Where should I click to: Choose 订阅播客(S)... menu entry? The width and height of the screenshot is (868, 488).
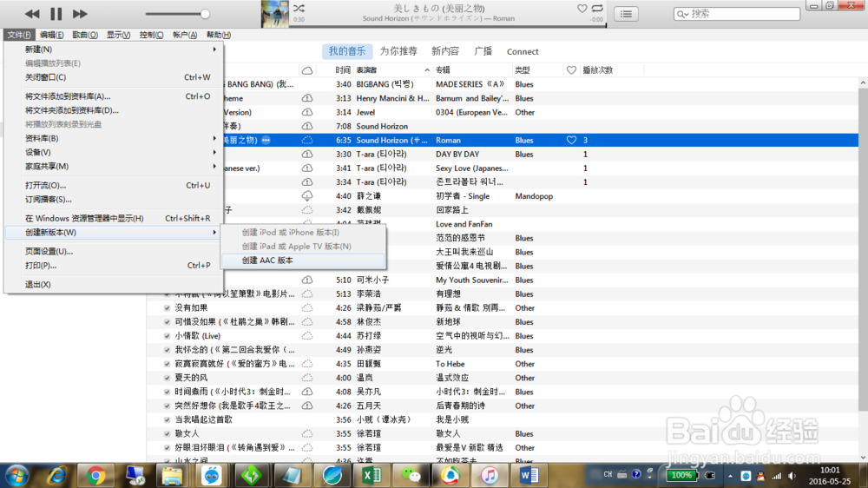pos(114,200)
